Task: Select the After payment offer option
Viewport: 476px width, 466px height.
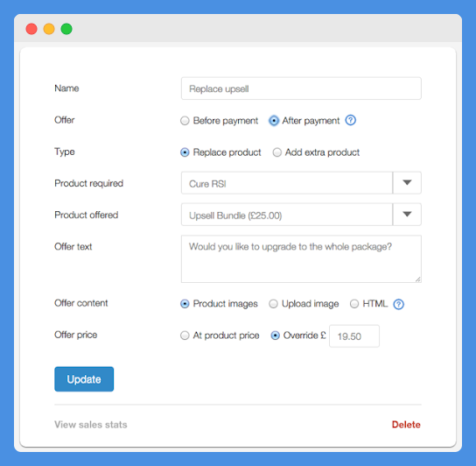Action: click(x=274, y=121)
